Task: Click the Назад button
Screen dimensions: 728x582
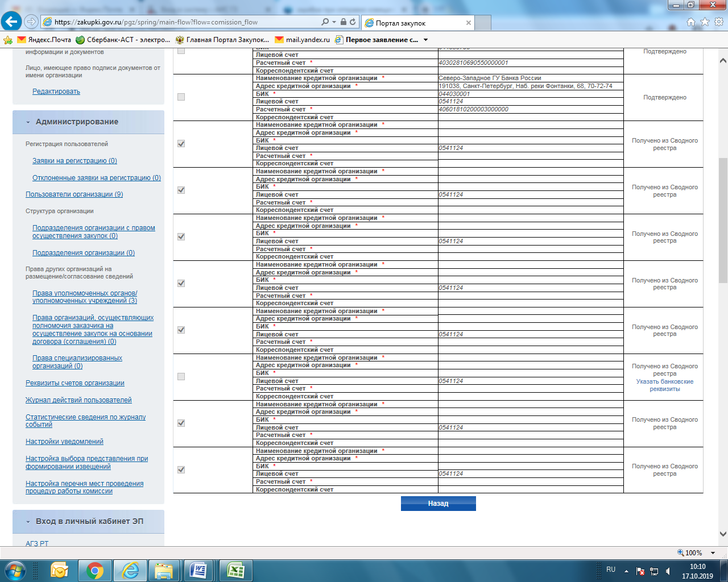Action: [x=438, y=504]
